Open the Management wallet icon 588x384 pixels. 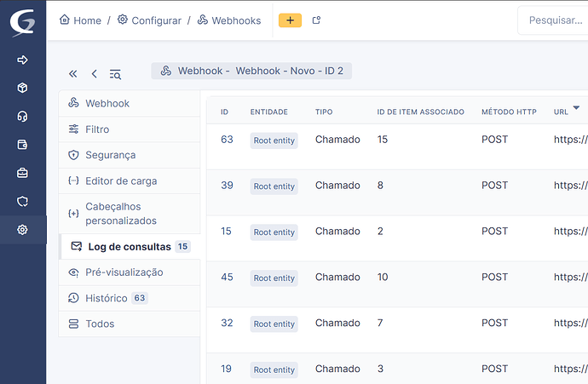point(22,145)
